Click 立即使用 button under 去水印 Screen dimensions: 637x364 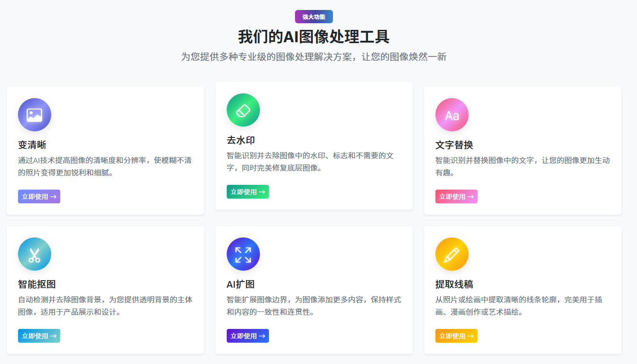point(248,192)
